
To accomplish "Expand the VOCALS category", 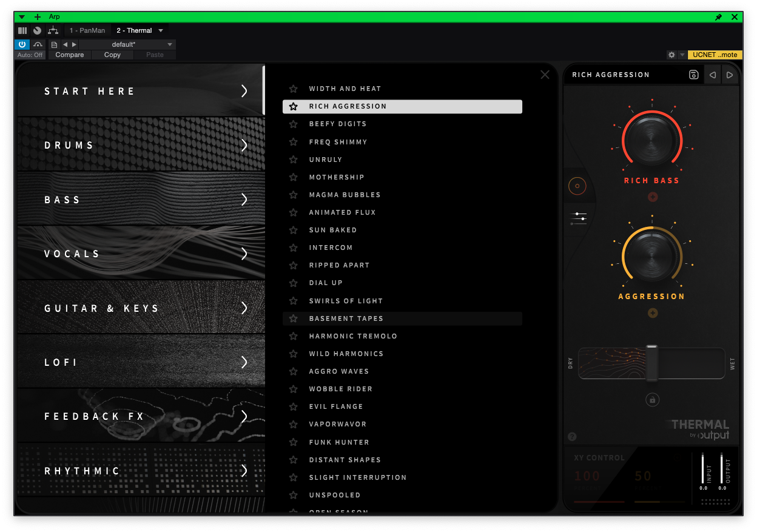I will (x=141, y=254).
